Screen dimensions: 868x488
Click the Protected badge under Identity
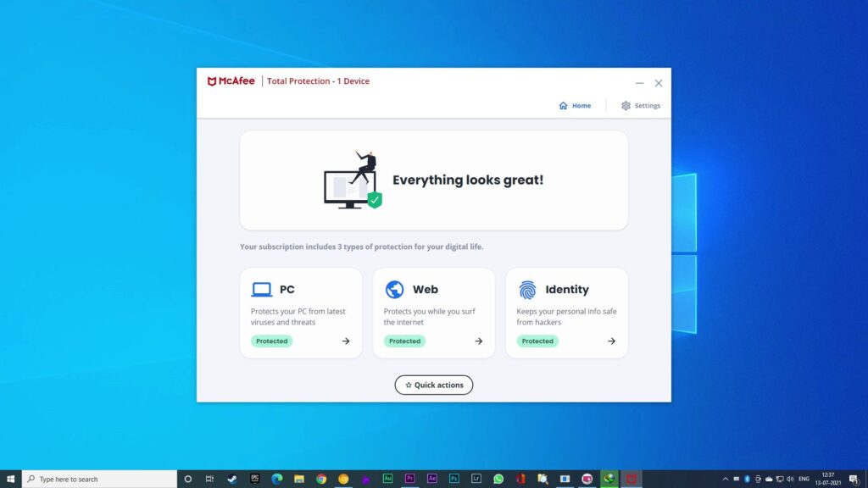[537, 341]
